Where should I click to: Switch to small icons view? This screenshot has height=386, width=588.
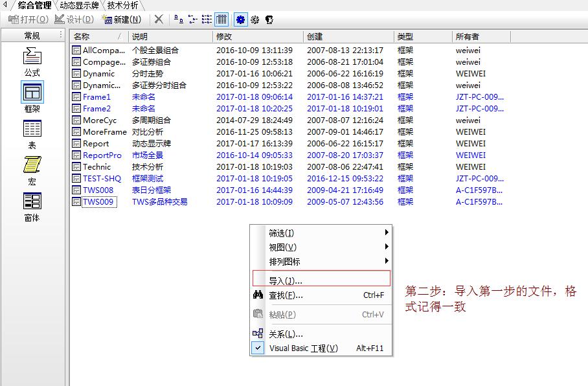tap(193, 19)
